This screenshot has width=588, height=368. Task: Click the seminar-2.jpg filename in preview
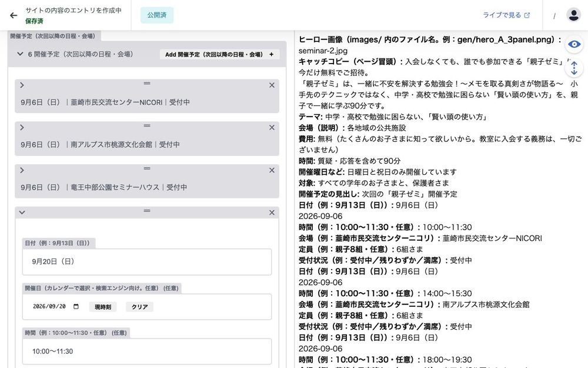pyautogui.click(x=323, y=51)
